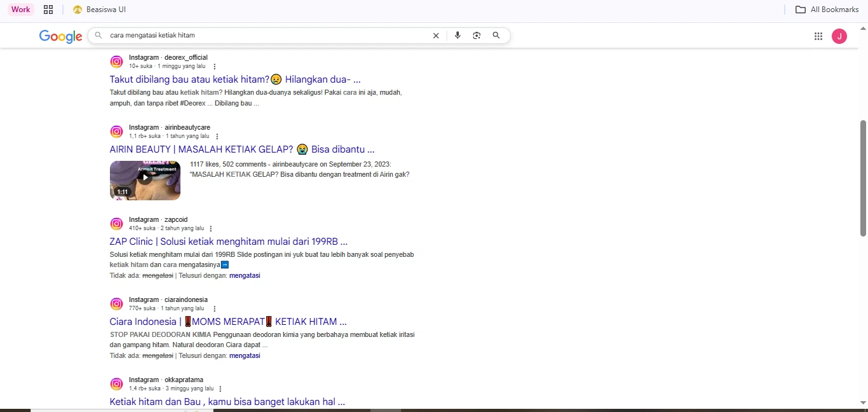Open the All Bookmarks folder
Image resolution: width=868 pixels, height=412 pixels.
[x=827, y=10]
